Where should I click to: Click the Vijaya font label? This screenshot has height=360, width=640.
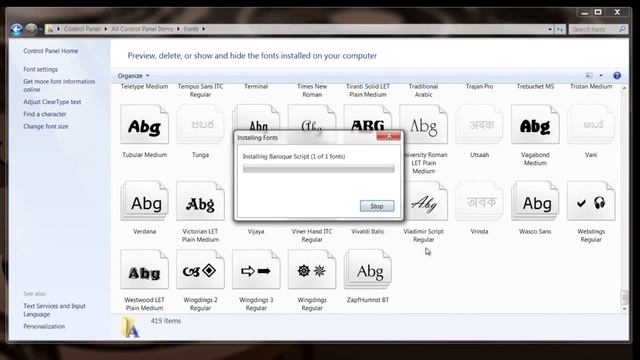[256, 231]
